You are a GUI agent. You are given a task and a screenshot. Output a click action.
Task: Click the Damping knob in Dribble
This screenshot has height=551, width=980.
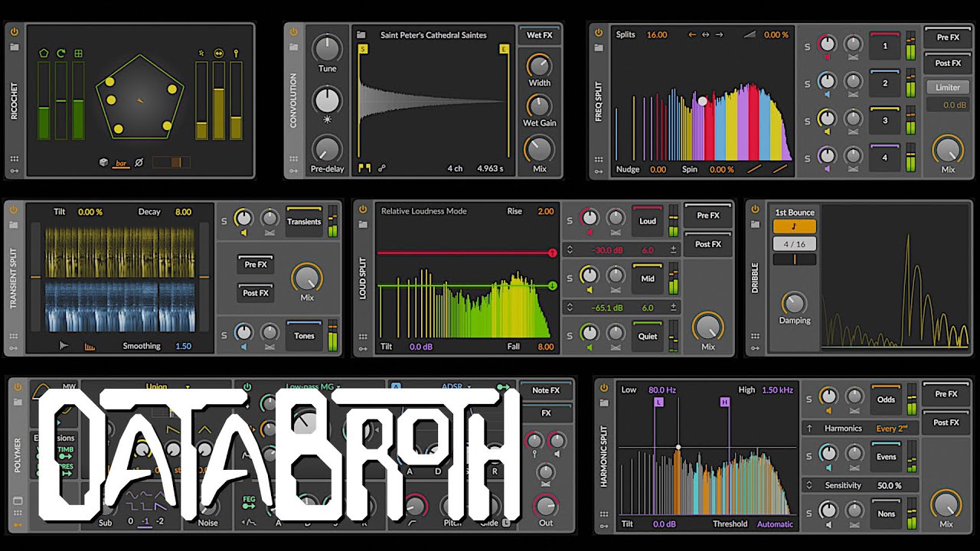(795, 303)
